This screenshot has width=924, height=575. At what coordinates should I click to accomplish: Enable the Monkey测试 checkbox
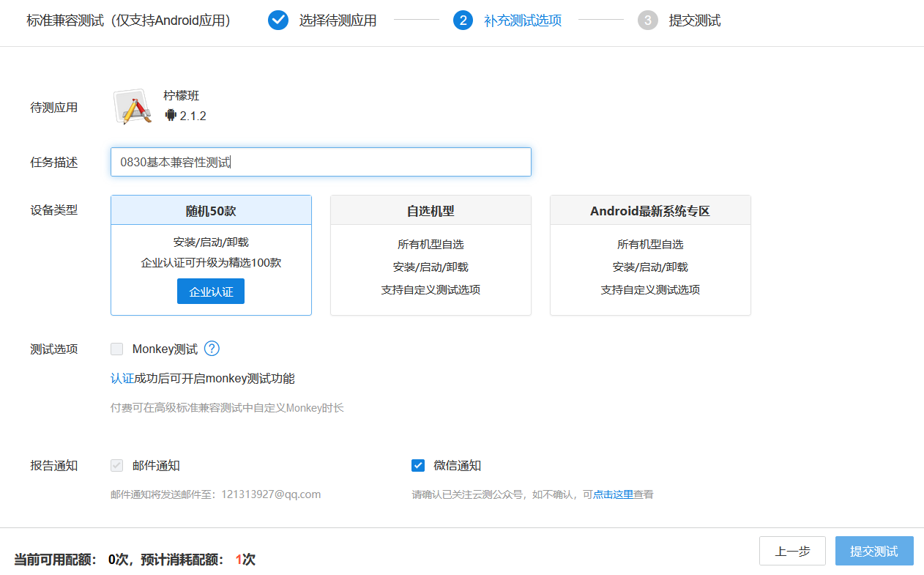[x=116, y=349]
